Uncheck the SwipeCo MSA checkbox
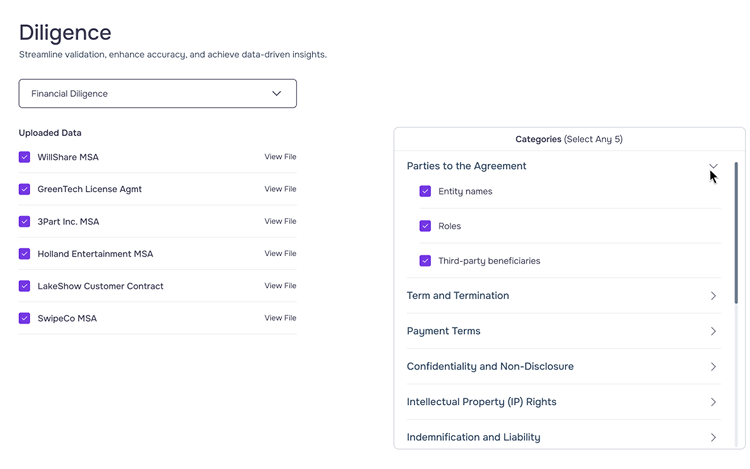750x469 pixels. (25, 318)
